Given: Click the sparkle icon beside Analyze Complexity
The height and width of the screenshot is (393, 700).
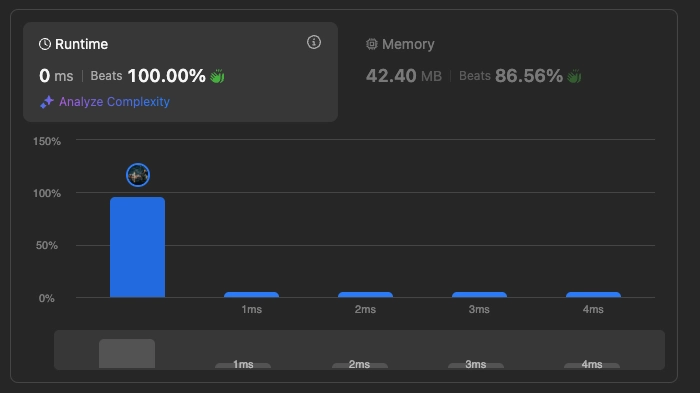Looking at the screenshot, I should 46,102.
